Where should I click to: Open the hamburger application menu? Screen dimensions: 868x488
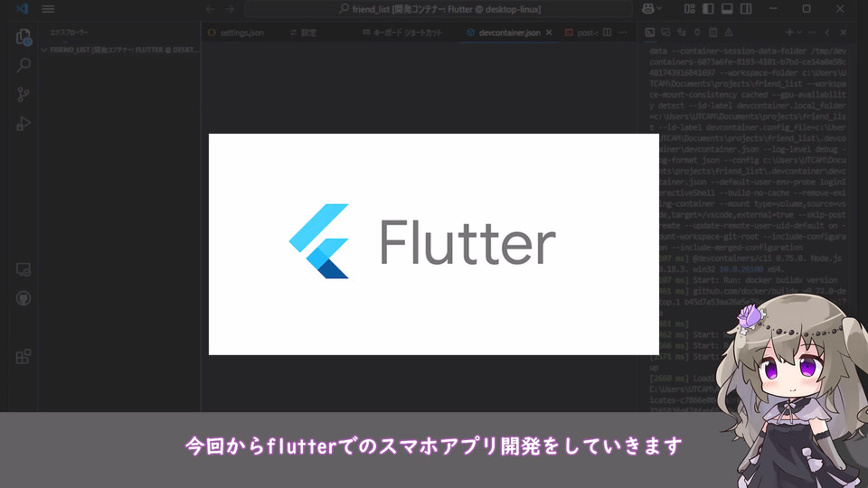[x=48, y=9]
